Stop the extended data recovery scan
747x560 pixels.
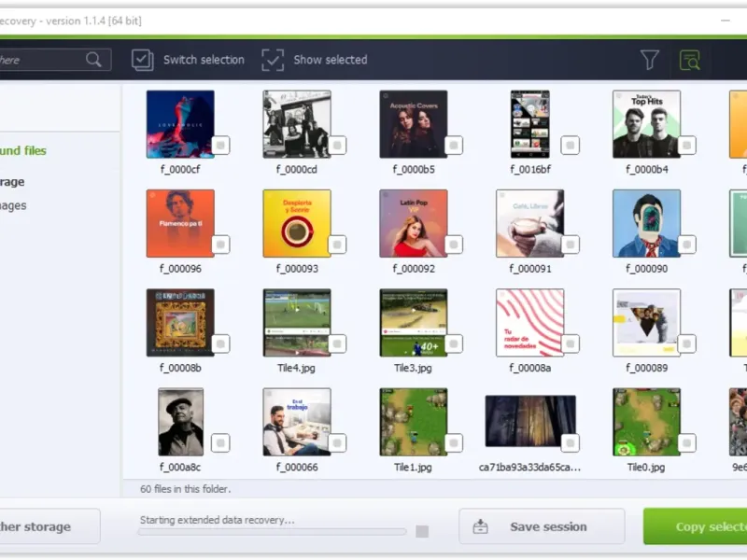pos(422,531)
